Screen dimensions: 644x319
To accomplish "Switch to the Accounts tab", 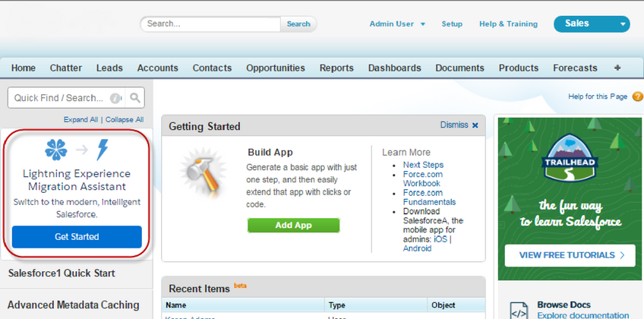I will (158, 68).
